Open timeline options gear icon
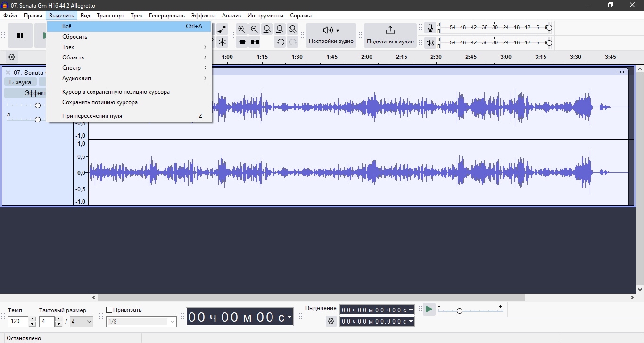The image size is (644, 343). pyautogui.click(x=12, y=57)
